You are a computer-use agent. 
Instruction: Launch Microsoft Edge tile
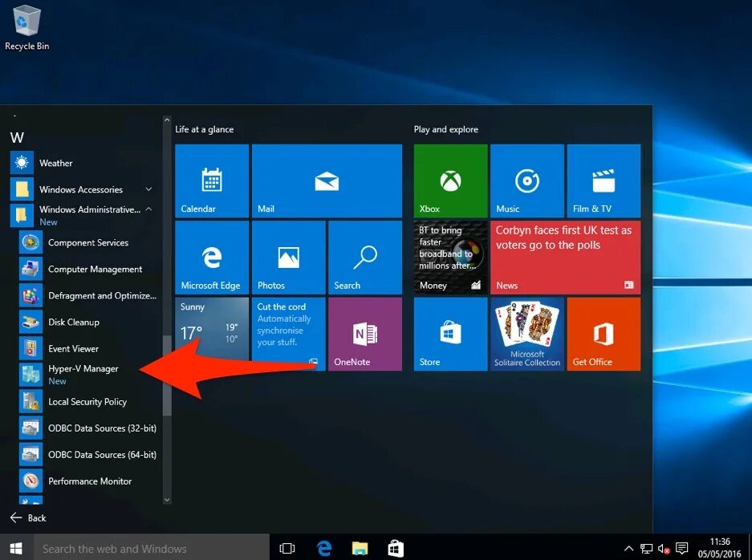coord(212,258)
